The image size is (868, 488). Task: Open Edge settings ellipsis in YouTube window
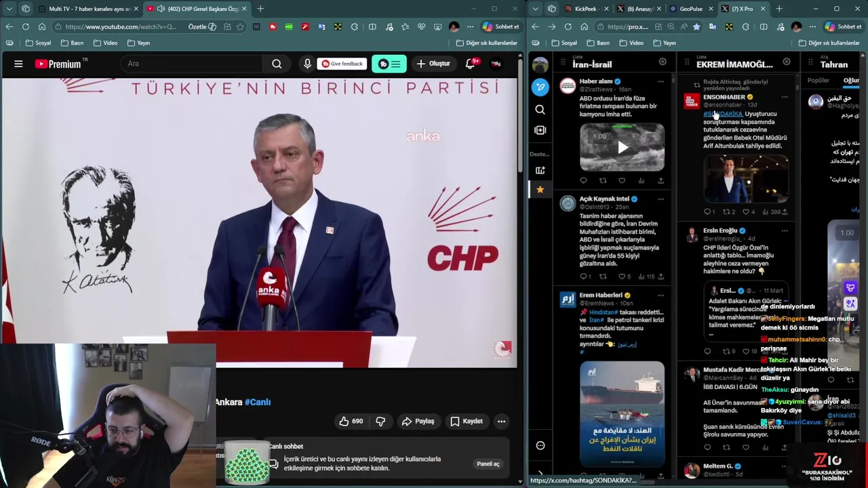pos(469,26)
